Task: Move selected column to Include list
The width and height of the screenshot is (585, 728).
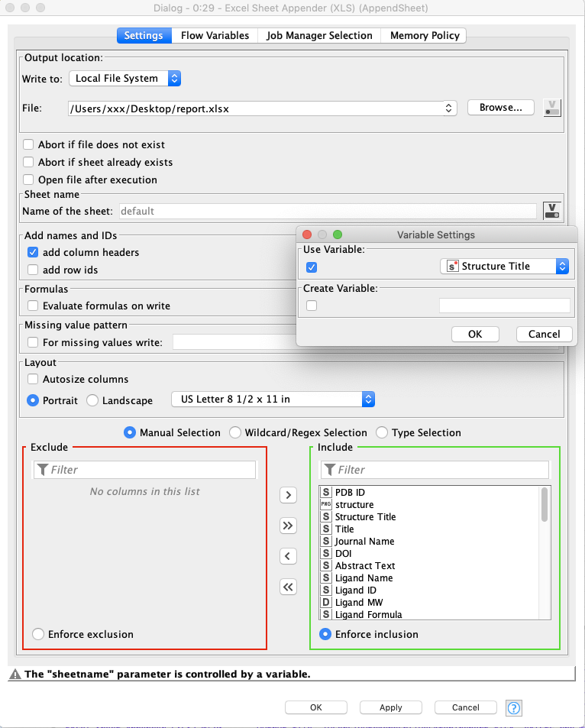Action: pyautogui.click(x=289, y=495)
